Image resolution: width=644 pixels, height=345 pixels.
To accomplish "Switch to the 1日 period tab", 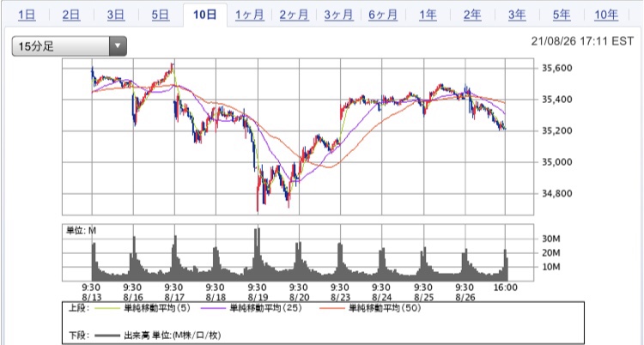I will pyautogui.click(x=27, y=15).
